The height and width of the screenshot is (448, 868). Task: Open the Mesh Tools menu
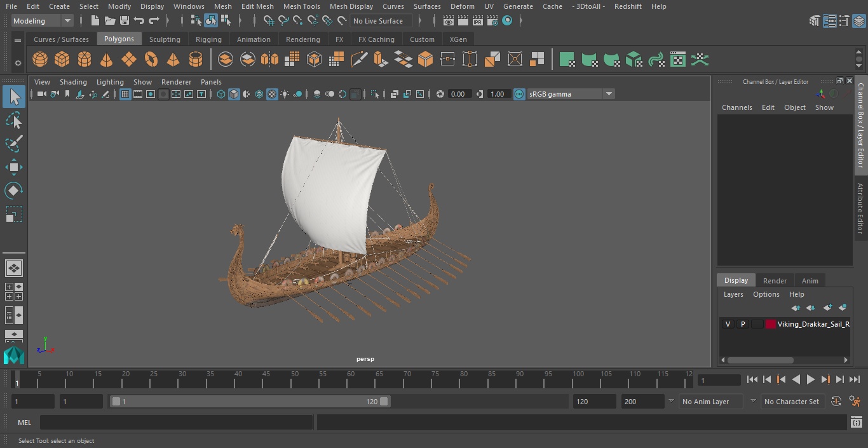[x=301, y=6]
